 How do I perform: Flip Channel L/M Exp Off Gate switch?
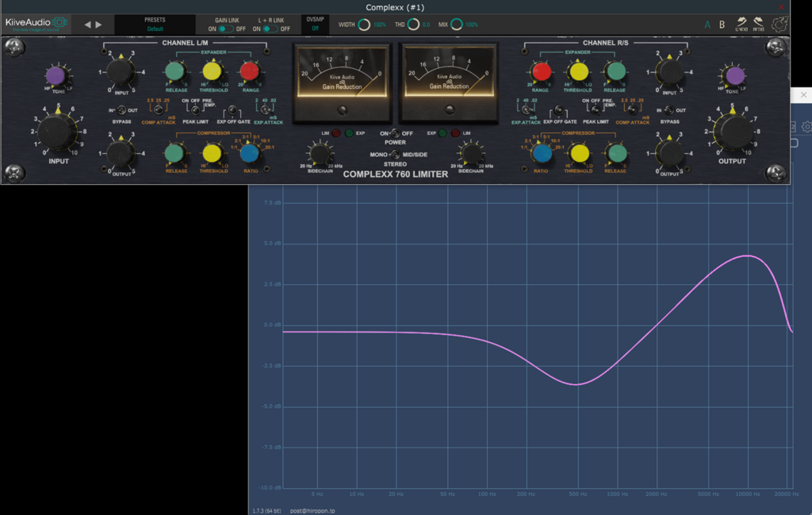232,110
